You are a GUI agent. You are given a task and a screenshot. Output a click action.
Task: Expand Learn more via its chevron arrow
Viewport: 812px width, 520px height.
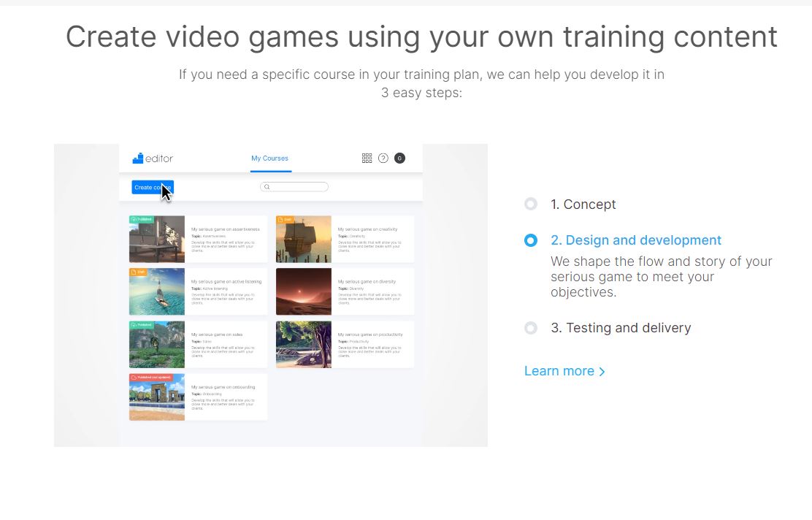pyautogui.click(x=602, y=371)
